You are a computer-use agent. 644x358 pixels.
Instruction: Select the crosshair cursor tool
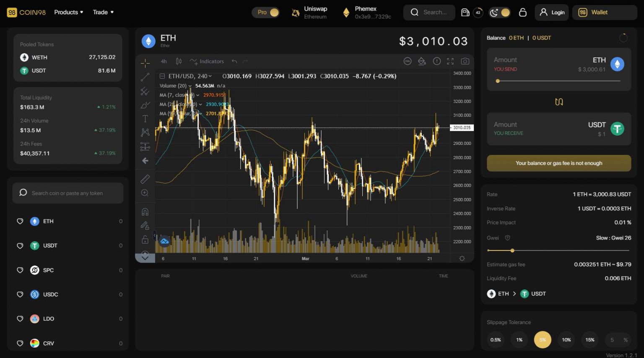coord(145,63)
